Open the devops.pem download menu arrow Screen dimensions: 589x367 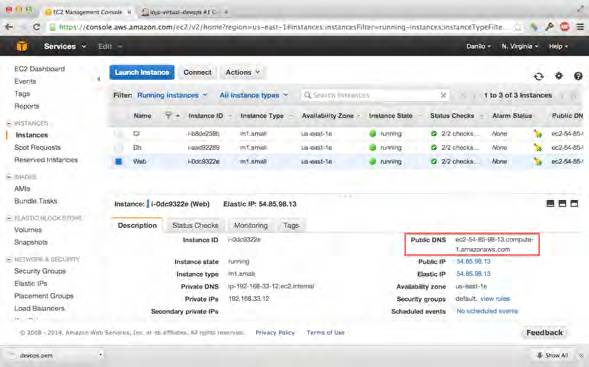pyautogui.click(x=100, y=355)
